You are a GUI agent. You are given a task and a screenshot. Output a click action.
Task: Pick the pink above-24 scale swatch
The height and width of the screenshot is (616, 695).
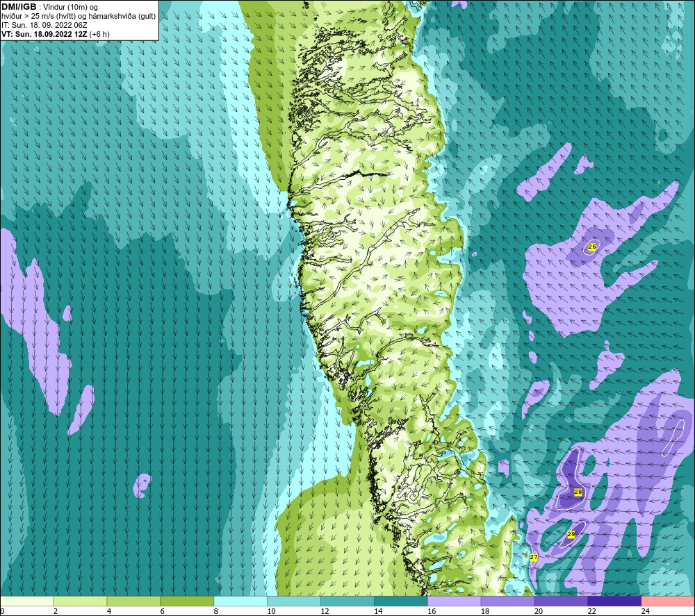coord(668,601)
